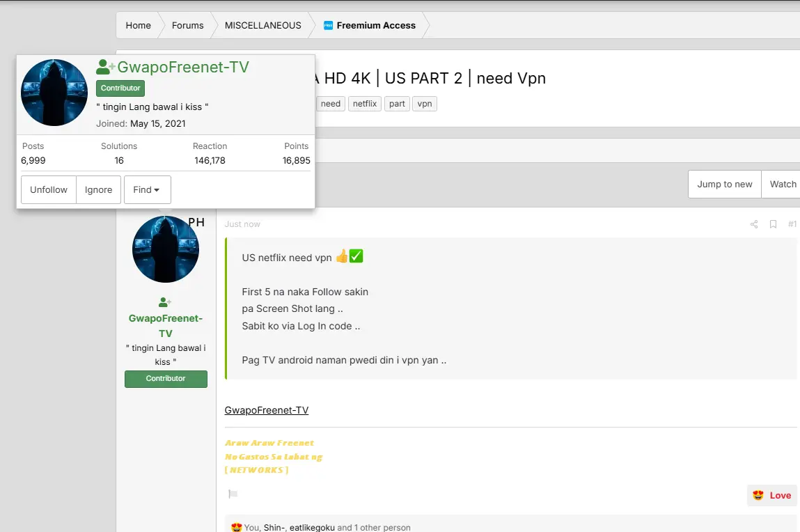Click the Contributor badge in popup card
Screen dimensions: 800x532
tap(120, 88)
